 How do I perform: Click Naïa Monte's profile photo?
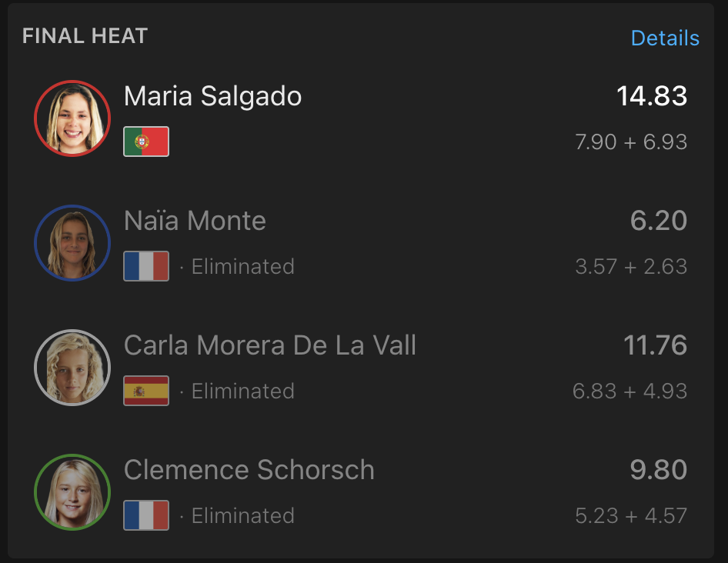coord(72,243)
